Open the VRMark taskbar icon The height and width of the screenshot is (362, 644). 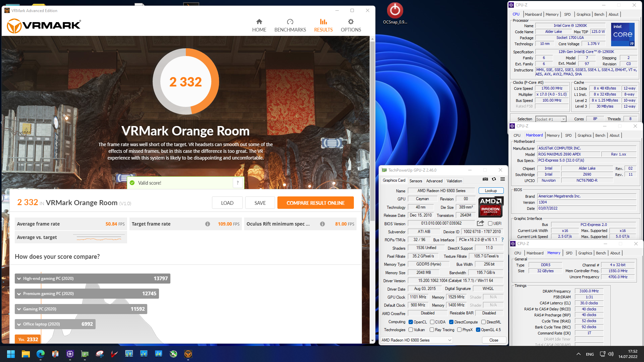click(188, 354)
